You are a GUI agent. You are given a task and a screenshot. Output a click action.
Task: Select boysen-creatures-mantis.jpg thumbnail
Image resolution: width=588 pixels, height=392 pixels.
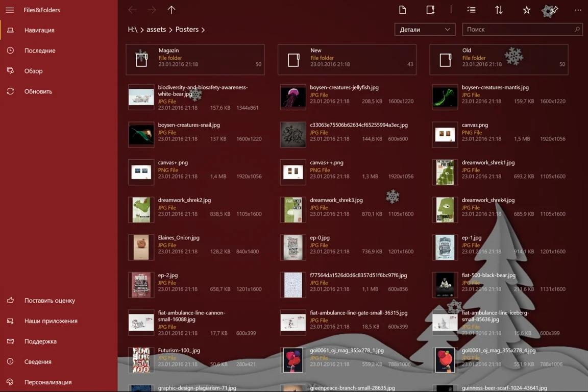[445, 97]
